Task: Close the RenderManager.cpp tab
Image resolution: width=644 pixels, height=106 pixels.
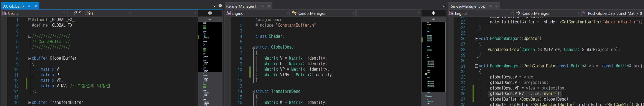Action: (x=496, y=6)
